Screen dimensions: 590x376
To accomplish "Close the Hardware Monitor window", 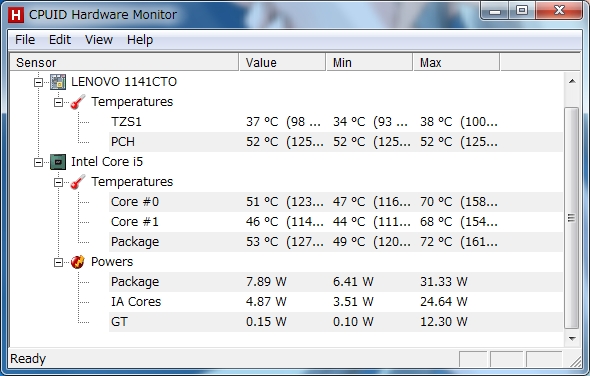I will 559,11.
